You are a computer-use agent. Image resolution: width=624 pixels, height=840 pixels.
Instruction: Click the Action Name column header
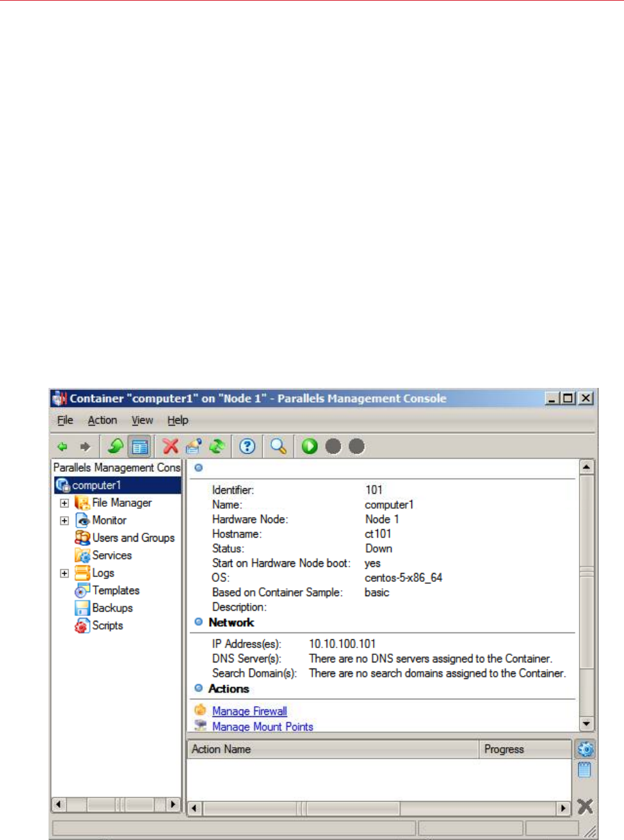pos(333,749)
